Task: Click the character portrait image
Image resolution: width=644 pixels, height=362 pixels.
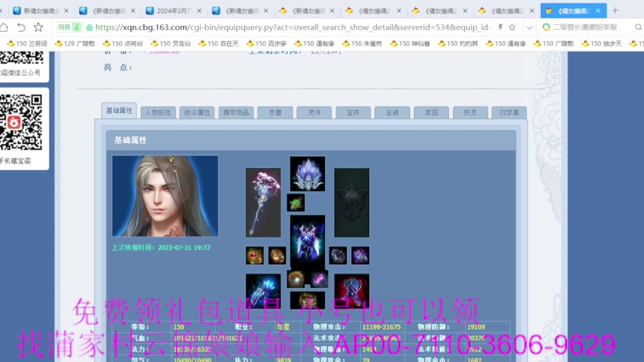Action: tap(165, 196)
